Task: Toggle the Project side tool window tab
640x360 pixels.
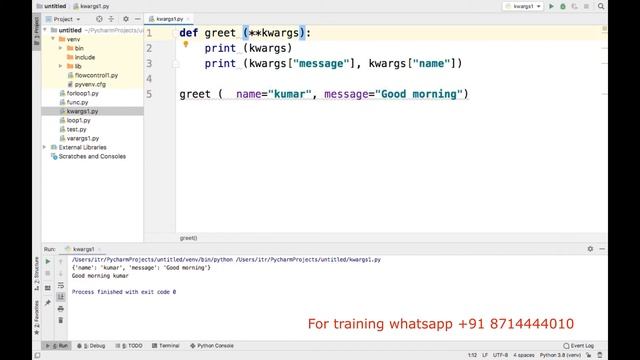Action: point(37,31)
